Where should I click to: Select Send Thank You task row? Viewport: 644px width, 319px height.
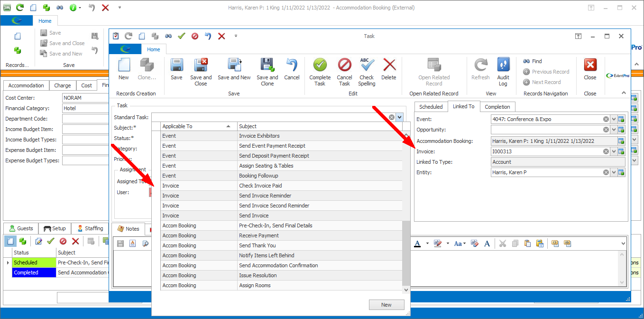click(x=282, y=245)
